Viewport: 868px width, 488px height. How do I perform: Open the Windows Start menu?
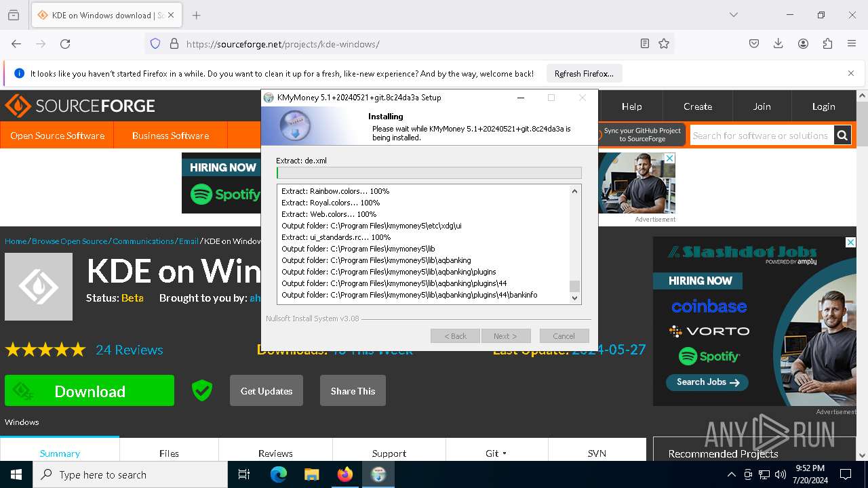(x=16, y=474)
